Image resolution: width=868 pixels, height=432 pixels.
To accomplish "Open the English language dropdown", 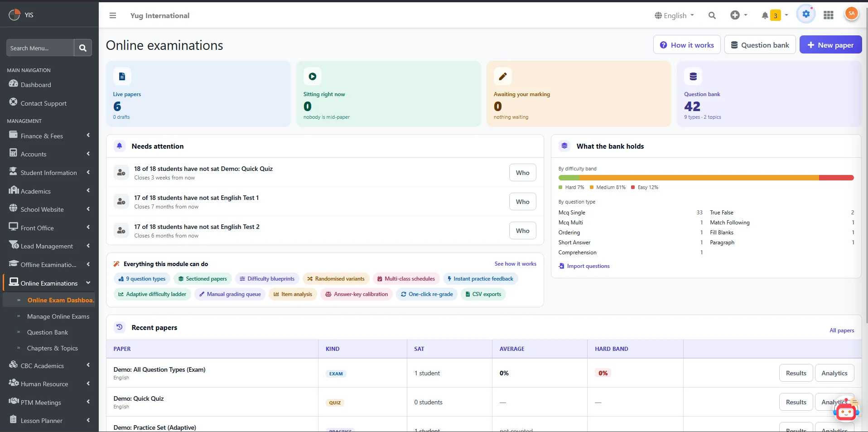I will 674,15.
